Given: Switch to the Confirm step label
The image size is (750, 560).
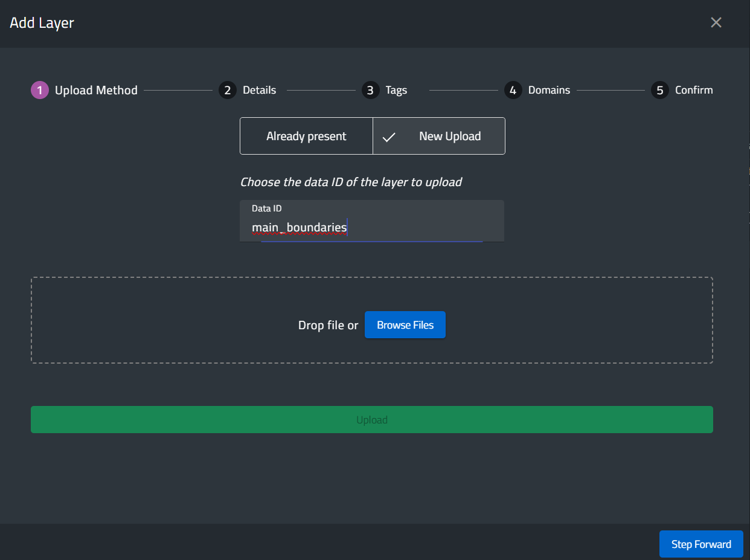Looking at the screenshot, I should [x=694, y=91].
